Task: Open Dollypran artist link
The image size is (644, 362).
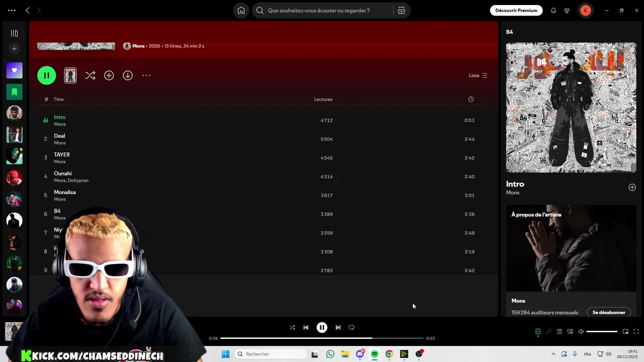Action: pos(78,180)
